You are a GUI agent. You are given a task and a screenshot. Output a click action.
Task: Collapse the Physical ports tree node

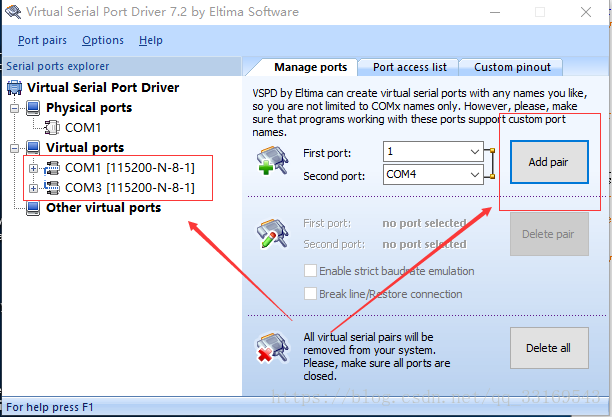pyautogui.click(x=14, y=108)
